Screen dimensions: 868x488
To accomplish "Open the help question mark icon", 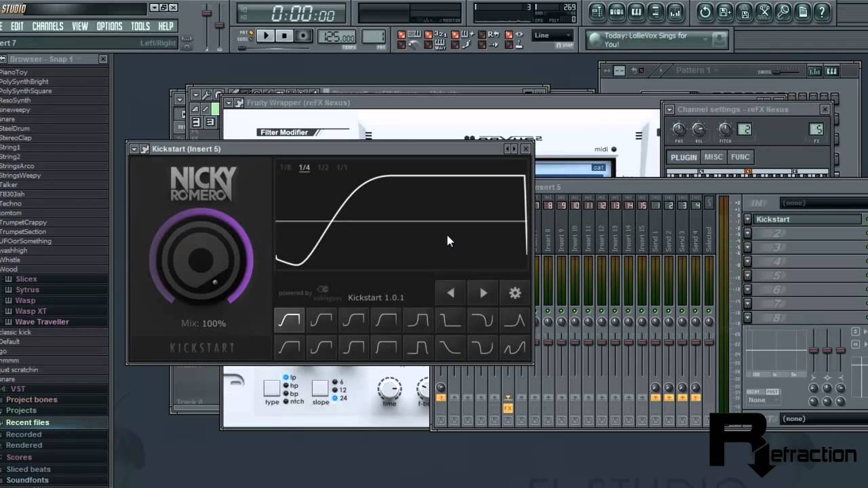I will click(x=823, y=12).
